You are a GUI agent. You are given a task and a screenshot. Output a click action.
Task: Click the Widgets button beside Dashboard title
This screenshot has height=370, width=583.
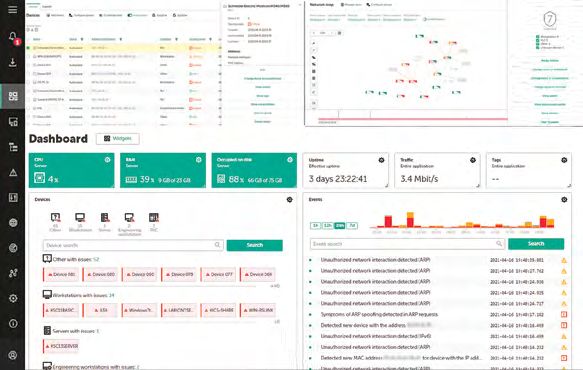click(117, 138)
